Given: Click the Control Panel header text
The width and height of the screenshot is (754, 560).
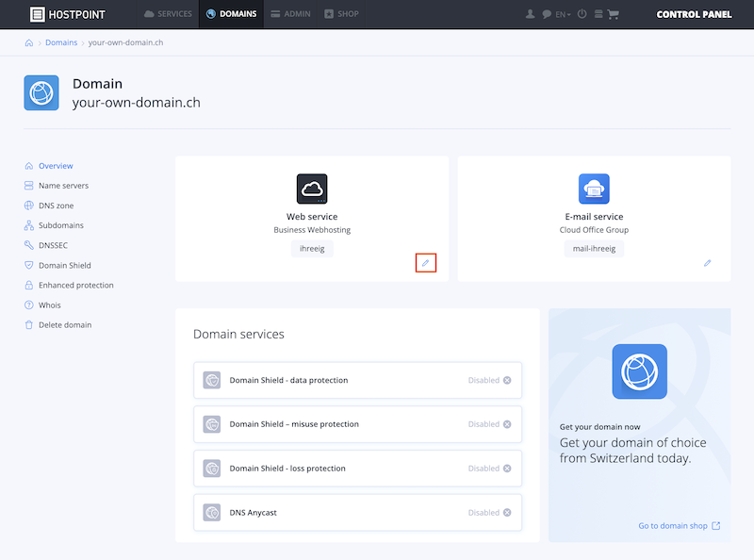Looking at the screenshot, I should point(694,14).
